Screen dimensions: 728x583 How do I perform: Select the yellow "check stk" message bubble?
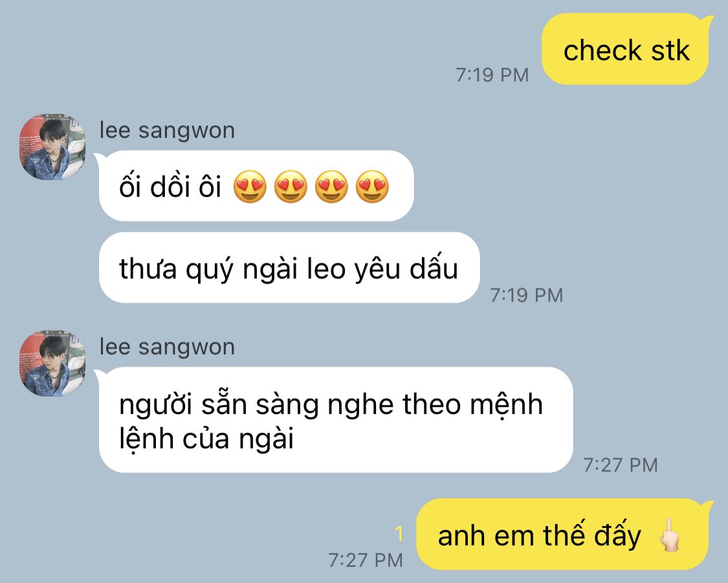[626, 49]
